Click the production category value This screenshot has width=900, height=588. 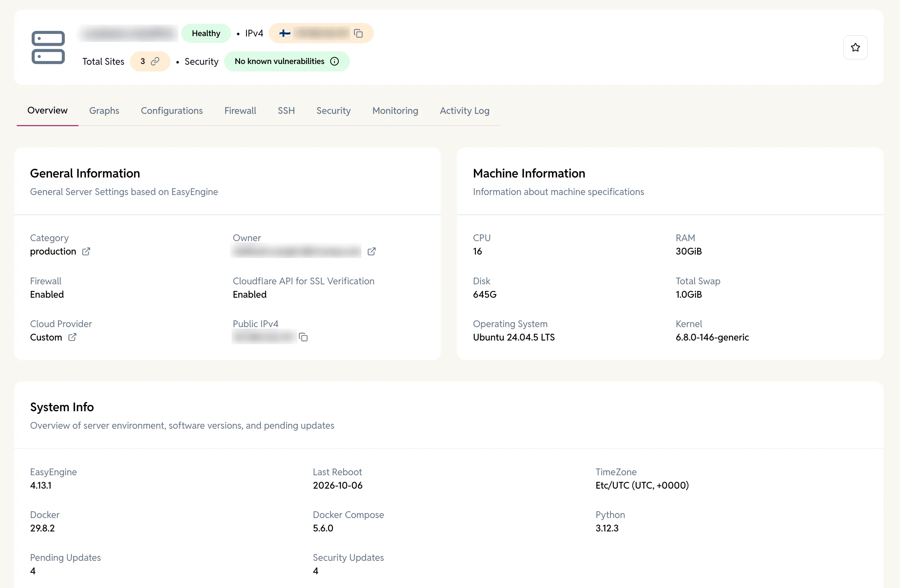[53, 252]
